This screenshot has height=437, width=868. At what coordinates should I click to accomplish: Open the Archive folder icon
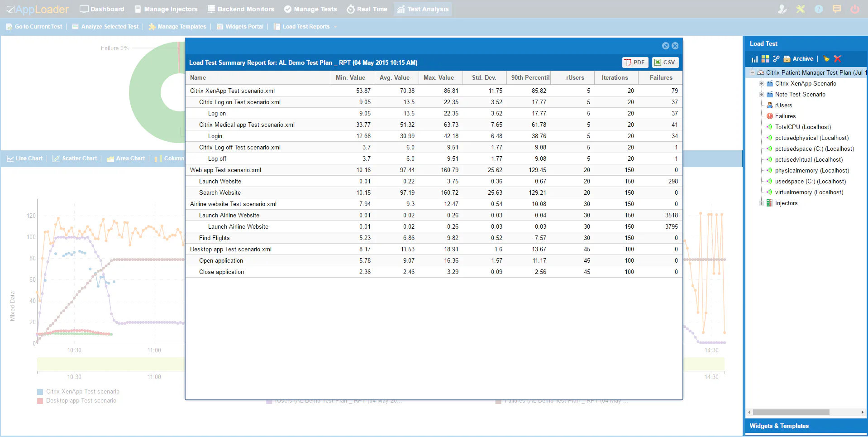click(787, 59)
